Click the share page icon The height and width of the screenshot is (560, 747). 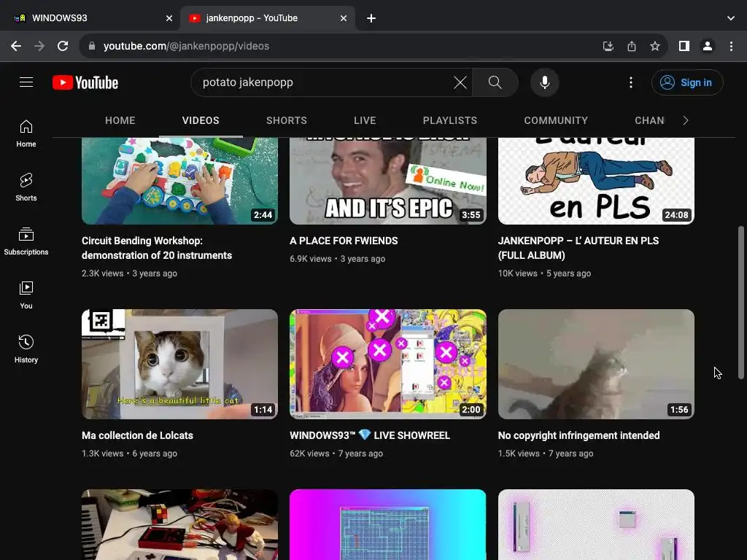632,46
